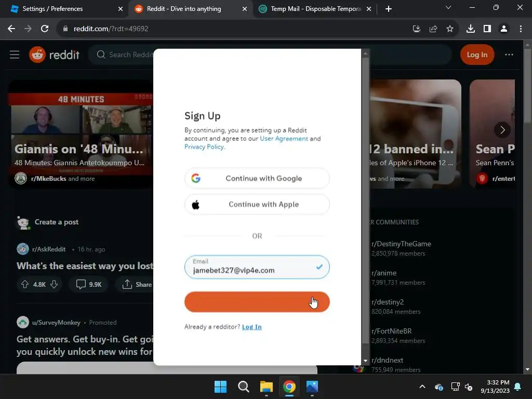Click Create a post

point(56,222)
